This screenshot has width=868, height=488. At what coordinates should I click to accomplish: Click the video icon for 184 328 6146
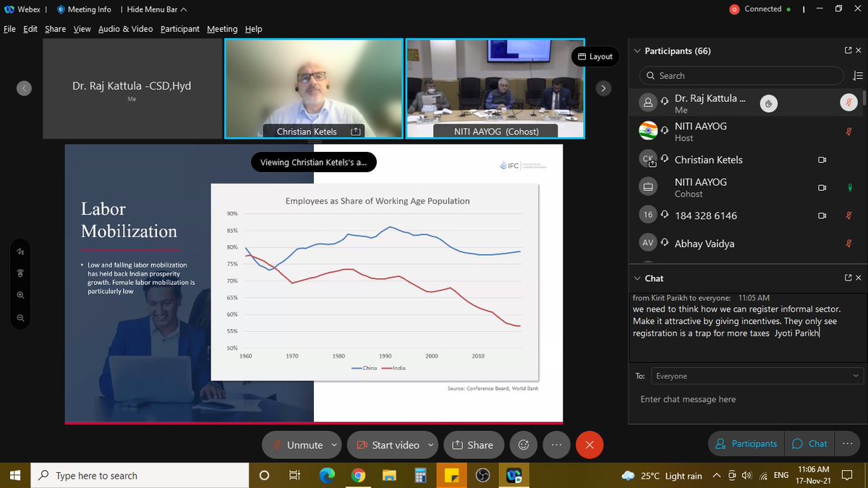click(x=822, y=215)
